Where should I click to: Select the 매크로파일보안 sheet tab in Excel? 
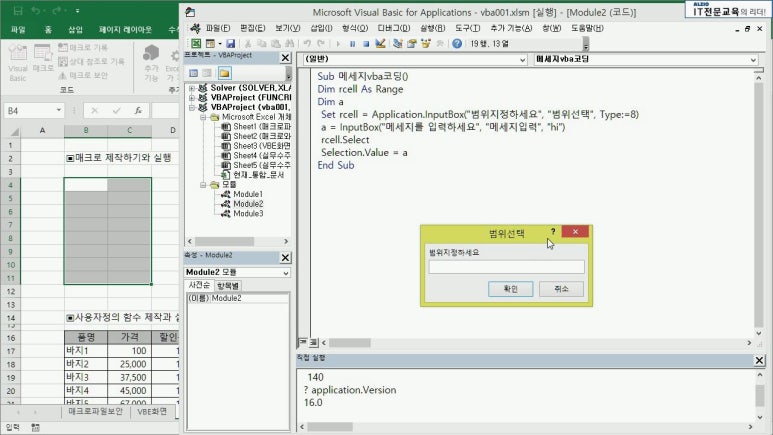tap(95, 411)
